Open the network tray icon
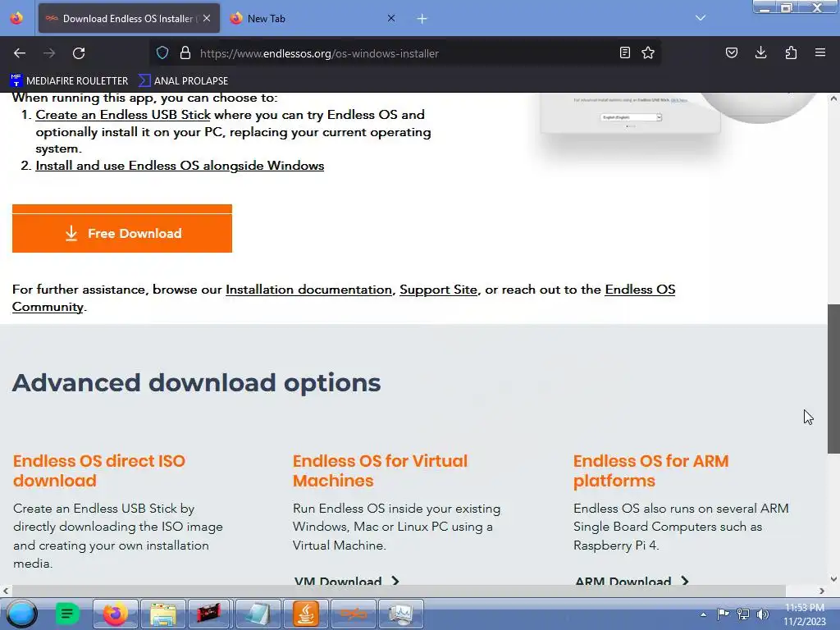Screen dimensions: 840x630 [743, 614]
